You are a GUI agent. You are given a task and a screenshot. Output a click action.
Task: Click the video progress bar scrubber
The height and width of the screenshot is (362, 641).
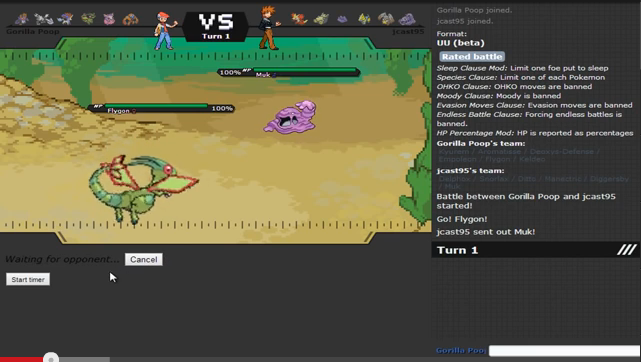click(51, 359)
